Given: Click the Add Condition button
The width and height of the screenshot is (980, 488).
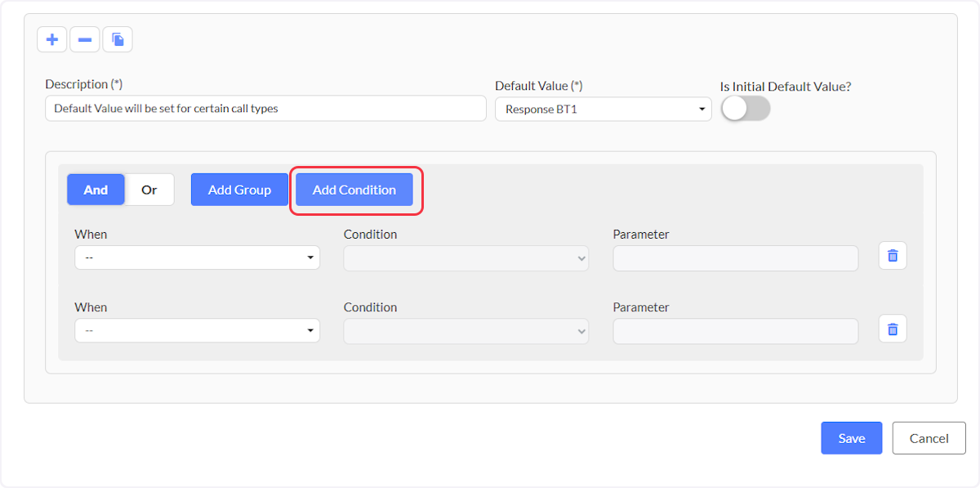Looking at the screenshot, I should (x=354, y=190).
